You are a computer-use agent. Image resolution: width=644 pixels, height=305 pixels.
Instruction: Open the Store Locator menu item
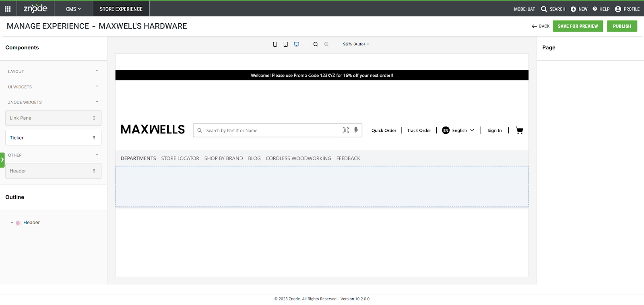tap(180, 158)
